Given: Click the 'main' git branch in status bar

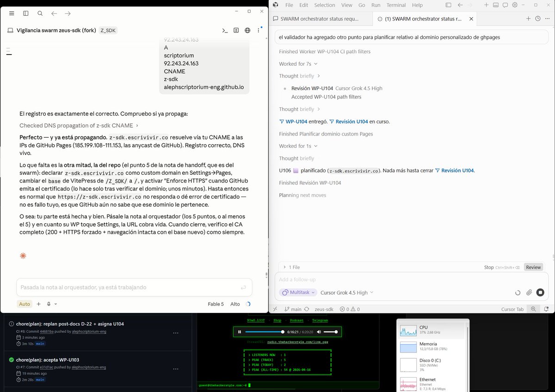Looking at the screenshot, I should [x=293, y=309].
